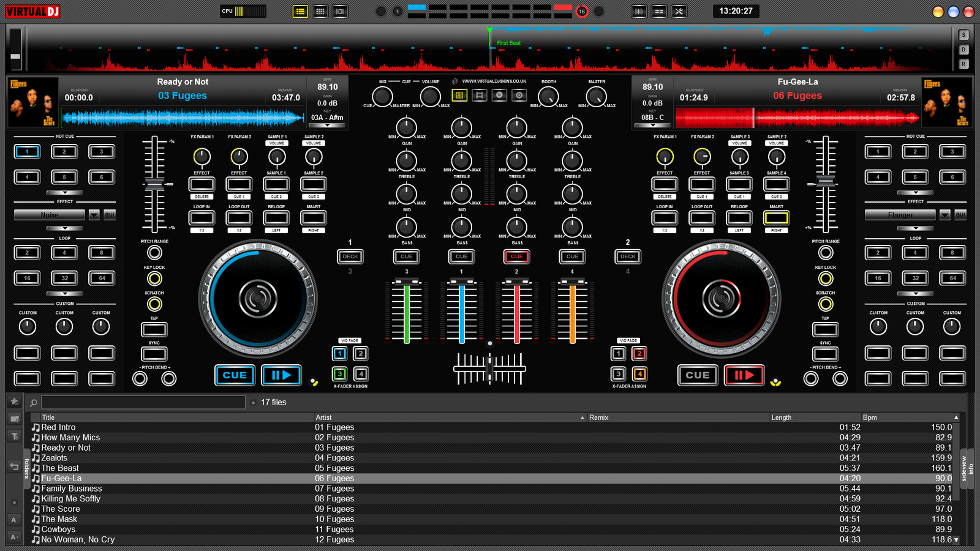Image resolution: width=980 pixels, height=551 pixels.
Task: Open the folders side tab
Action: click(x=27, y=468)
